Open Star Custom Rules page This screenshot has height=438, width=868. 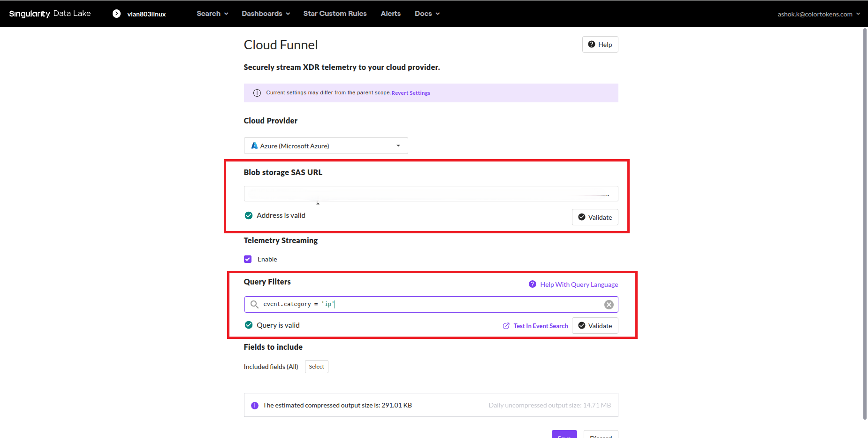coord(335,14)
